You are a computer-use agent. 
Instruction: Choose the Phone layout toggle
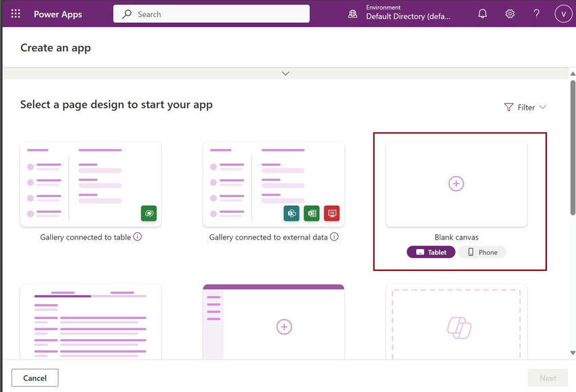482,252
